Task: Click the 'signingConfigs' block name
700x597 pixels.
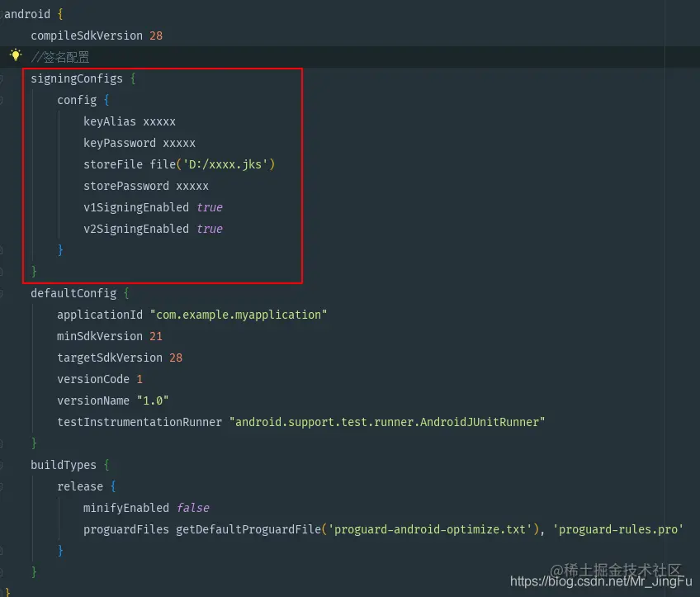Action: coord(76,78)
